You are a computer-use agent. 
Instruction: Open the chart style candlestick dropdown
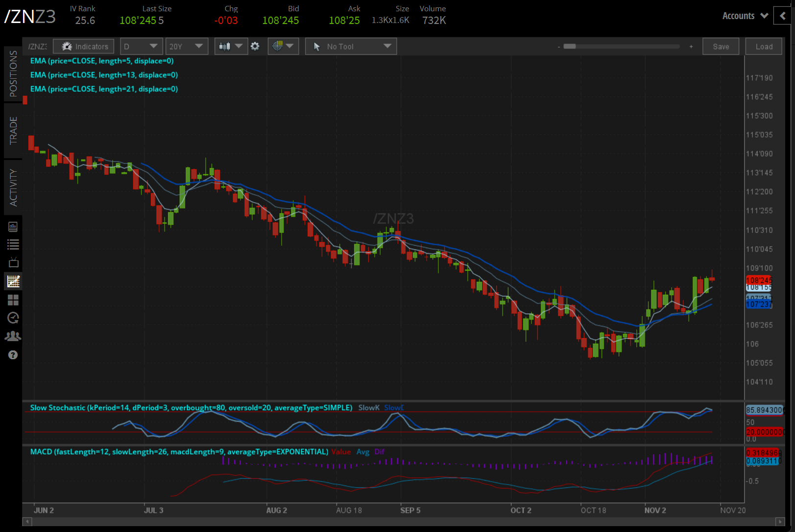(231, 46)
